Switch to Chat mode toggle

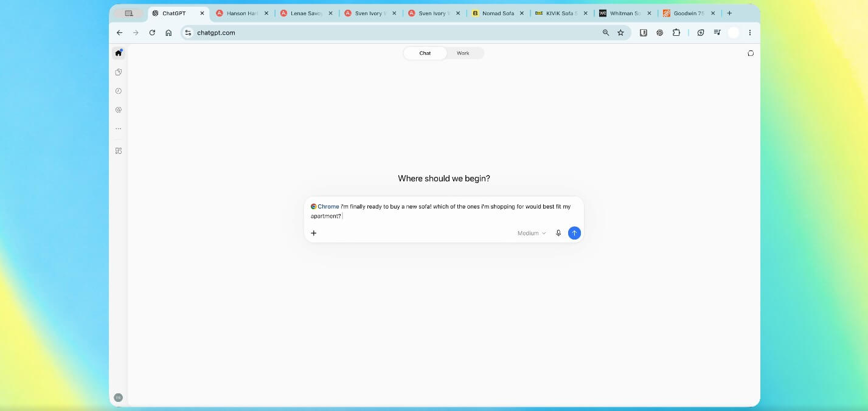[425, 53]
